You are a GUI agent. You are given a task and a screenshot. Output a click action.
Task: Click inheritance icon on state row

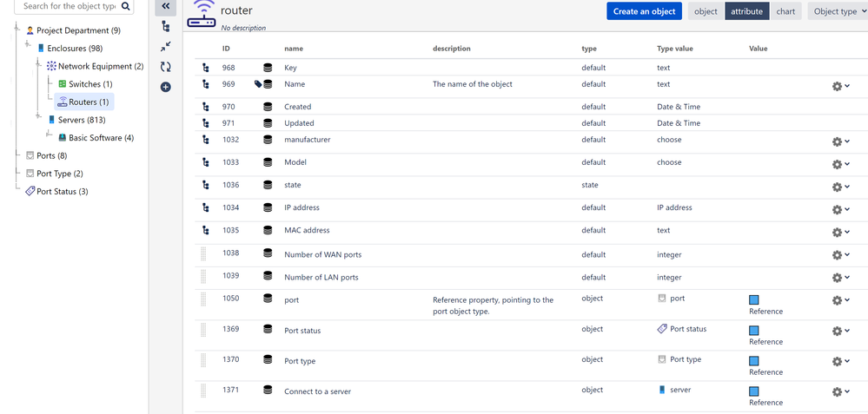[x=206, y=185]
